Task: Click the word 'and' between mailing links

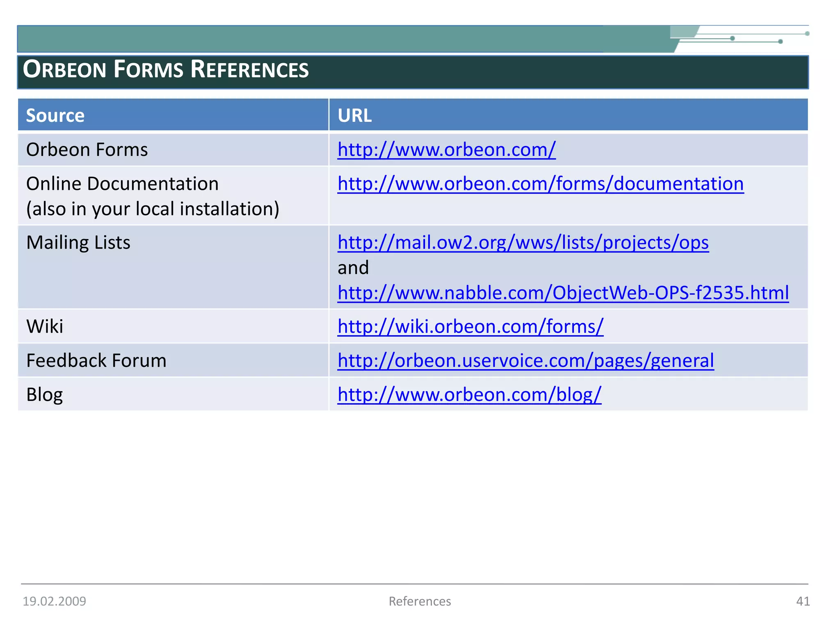Action: coord(353,268)
